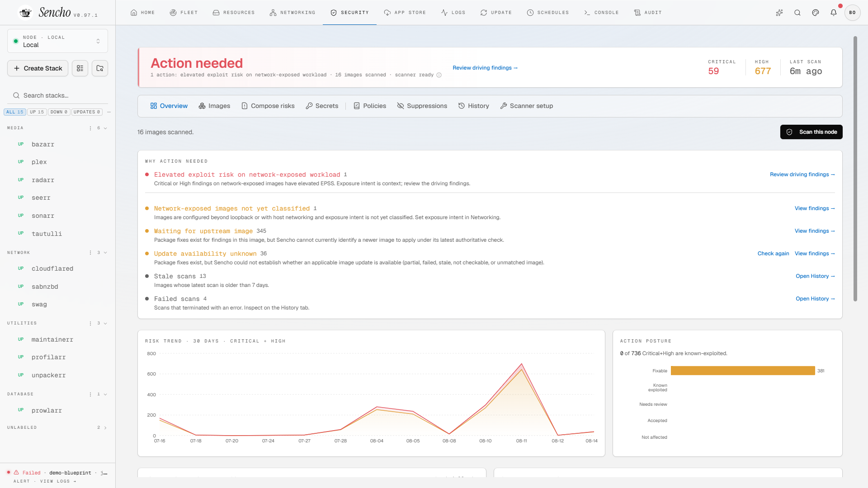Switch to the Images tab
Viewport: 868px width, 488px height.
tap(214, 106)
